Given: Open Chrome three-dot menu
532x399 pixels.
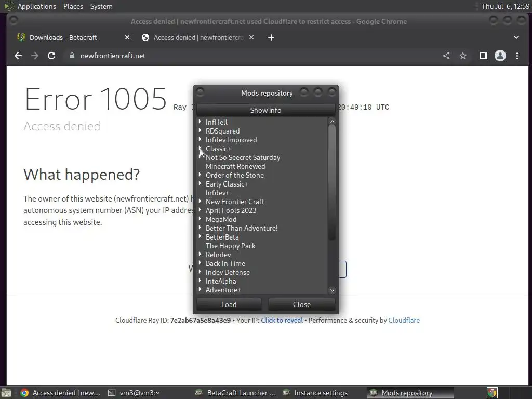Looking at the screenshot, I should 517,56.
